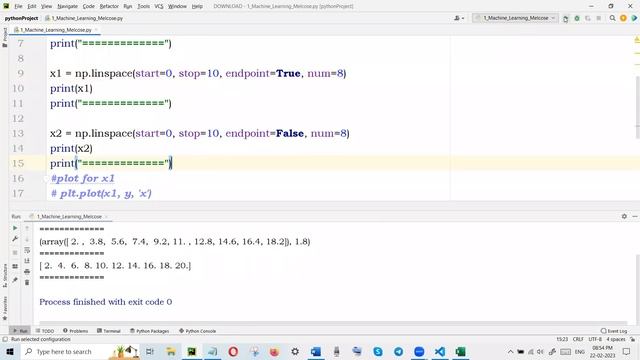
Task: Click the Stop square icon in toolbar
Action: tap(599, 18)
